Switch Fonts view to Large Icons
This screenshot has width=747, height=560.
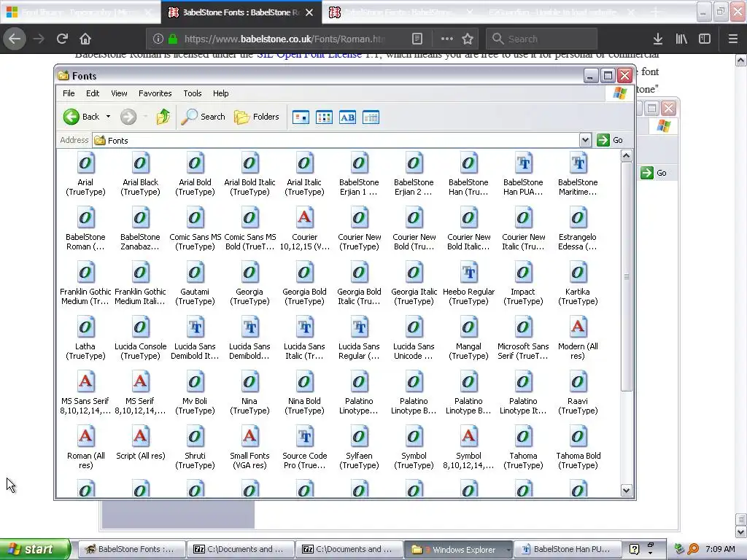301,117
